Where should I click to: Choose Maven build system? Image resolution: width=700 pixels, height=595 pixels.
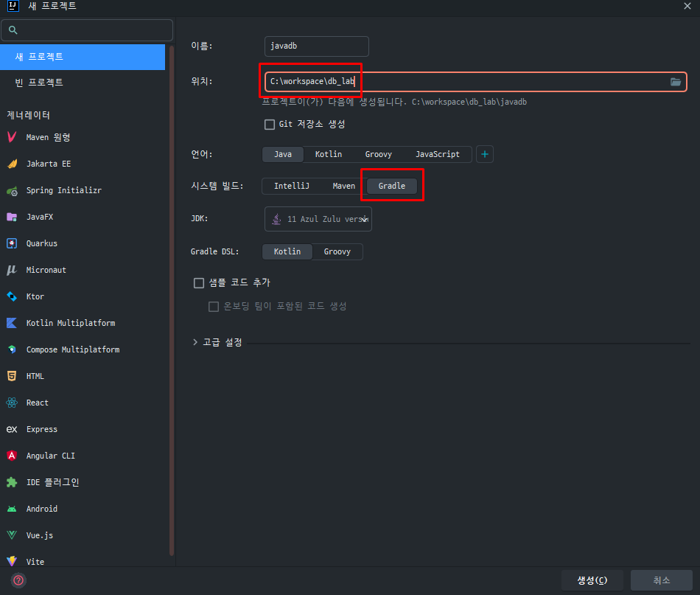click(x=344, y=187)
